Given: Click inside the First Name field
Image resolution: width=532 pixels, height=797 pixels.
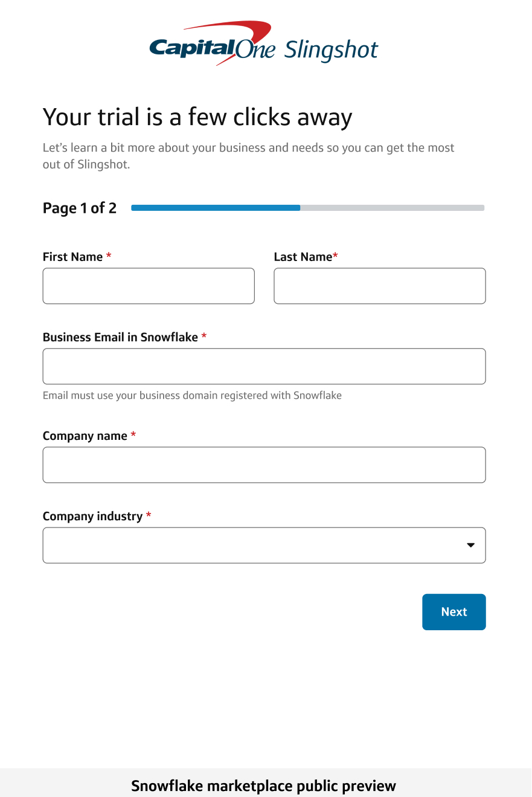Looking at the screenshot, I should pos(148,285).
